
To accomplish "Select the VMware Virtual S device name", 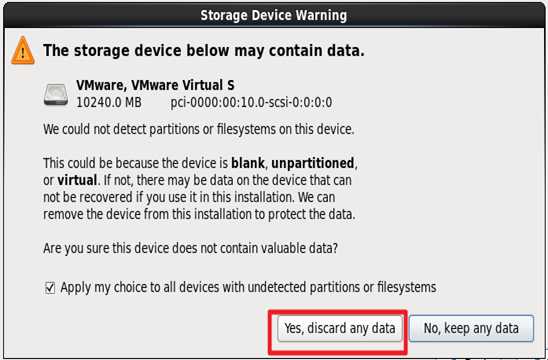I will [155, 85].
